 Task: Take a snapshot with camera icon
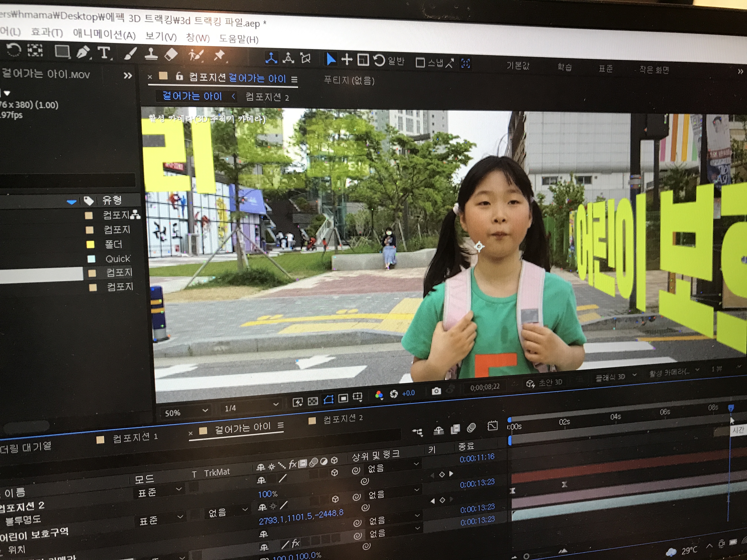coord(436,391)
